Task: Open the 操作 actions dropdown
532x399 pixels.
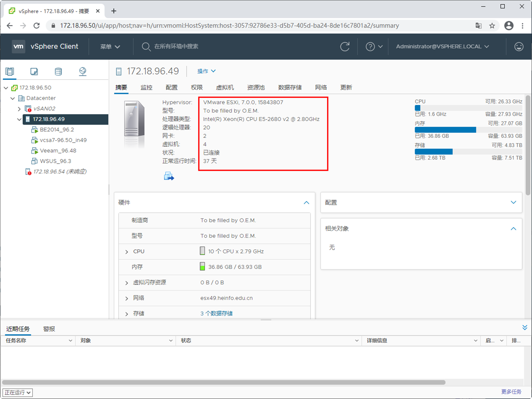Action: (206, 71)
